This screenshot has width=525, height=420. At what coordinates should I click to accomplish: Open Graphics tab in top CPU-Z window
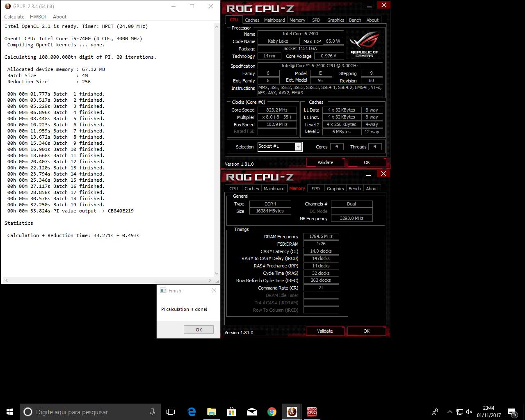336,20
